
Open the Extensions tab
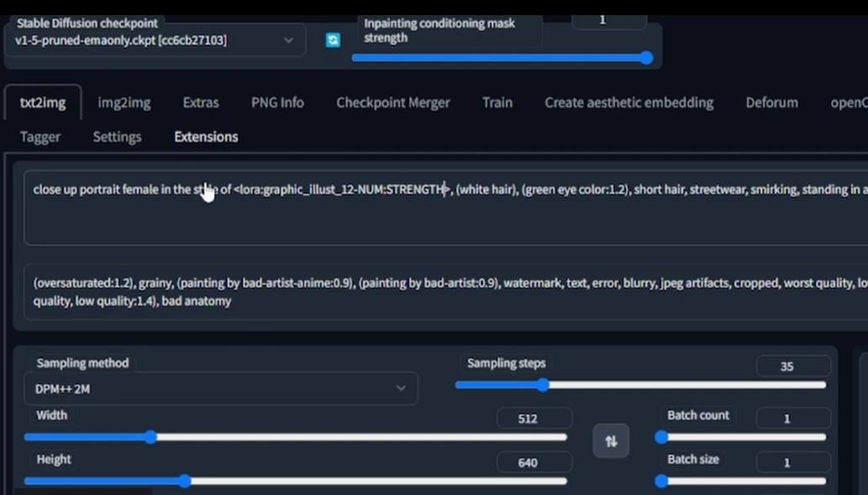[x=206, y=136]
